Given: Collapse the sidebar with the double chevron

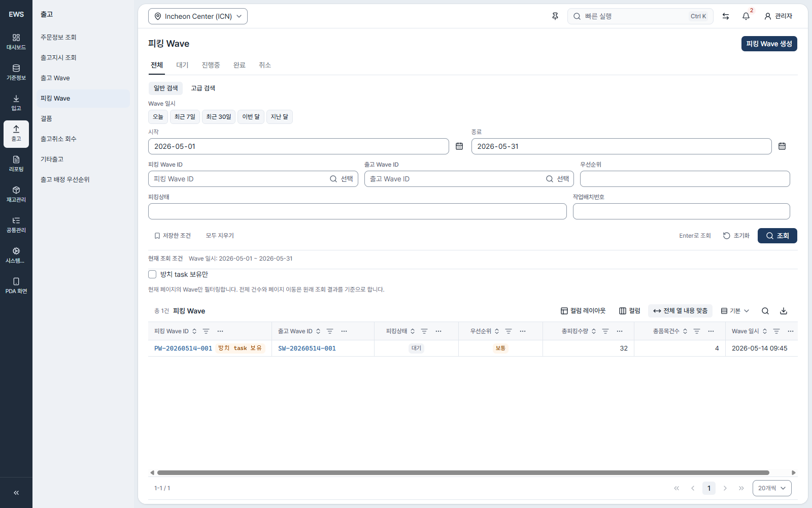Looking at the screenshot, I should 16,493.
